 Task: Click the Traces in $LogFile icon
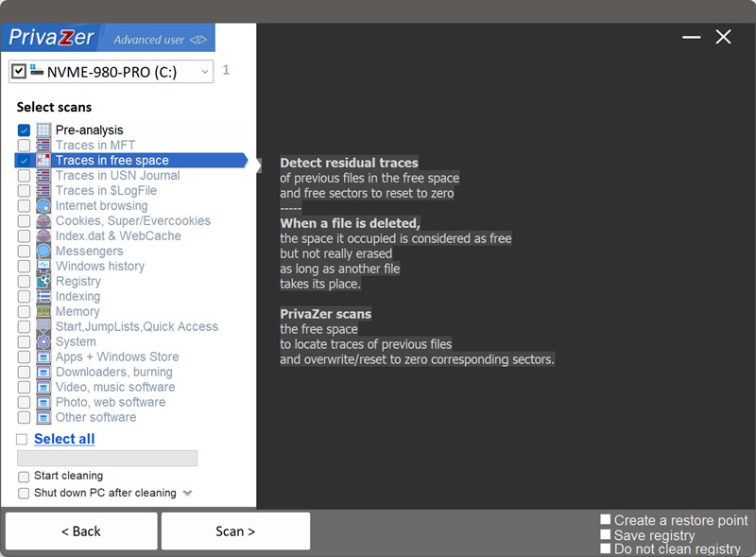[x=43, y=190]
